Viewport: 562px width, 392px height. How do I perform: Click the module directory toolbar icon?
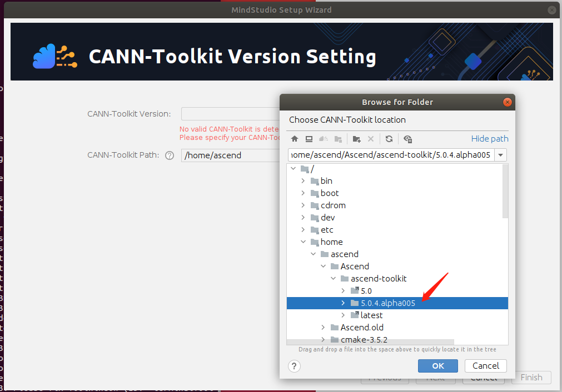point(337,139)
